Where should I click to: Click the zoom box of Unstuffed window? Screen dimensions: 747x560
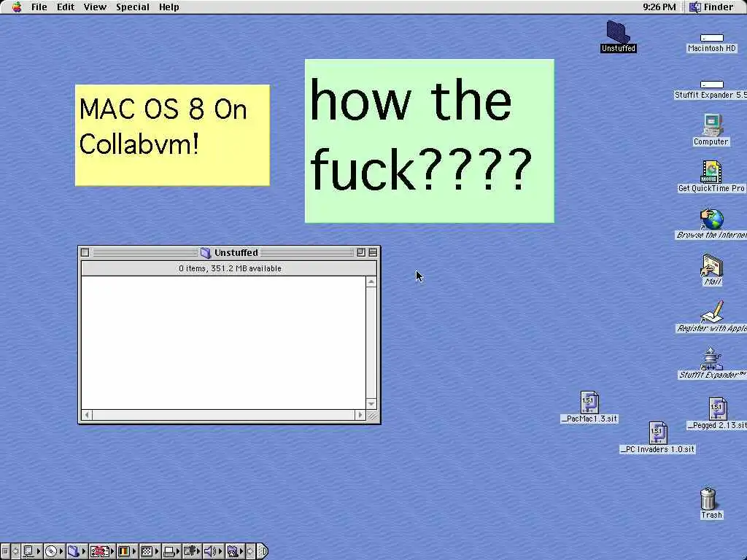point(360,252)
